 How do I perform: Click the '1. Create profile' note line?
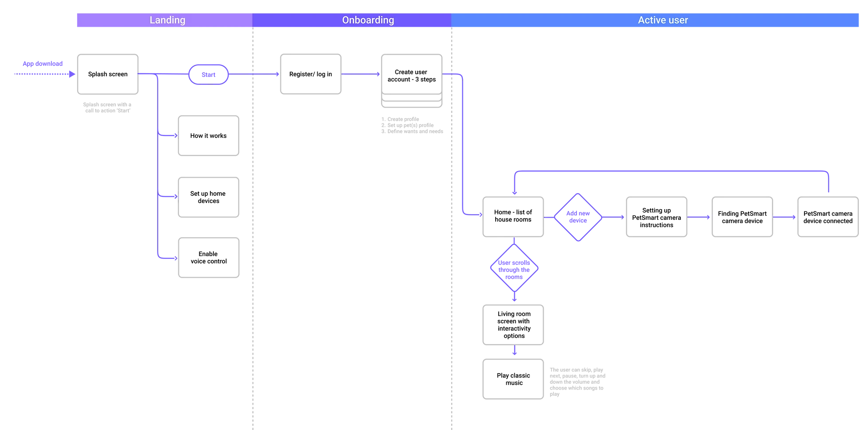(400, 119)
